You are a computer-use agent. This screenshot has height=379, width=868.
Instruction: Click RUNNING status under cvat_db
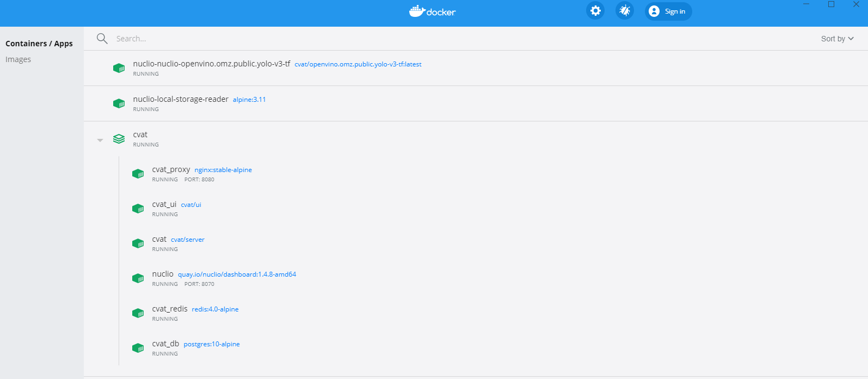(x=165, y=354)
